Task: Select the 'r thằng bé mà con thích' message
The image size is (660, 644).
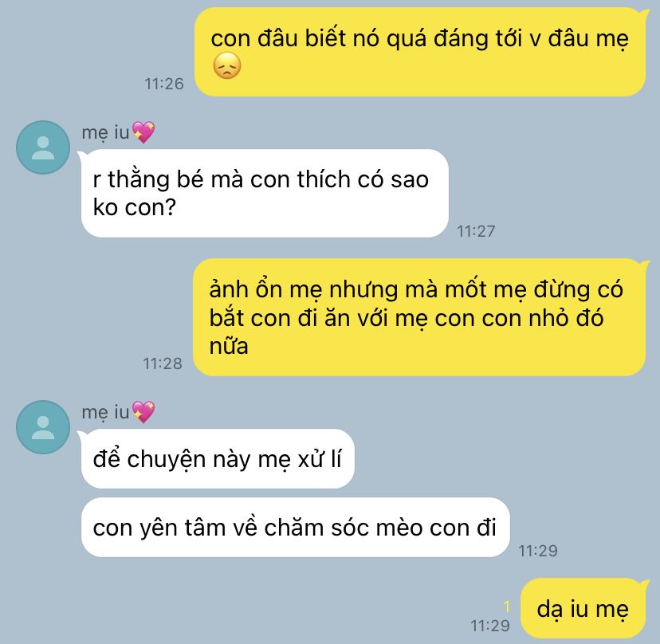Action: pos(265,193)
